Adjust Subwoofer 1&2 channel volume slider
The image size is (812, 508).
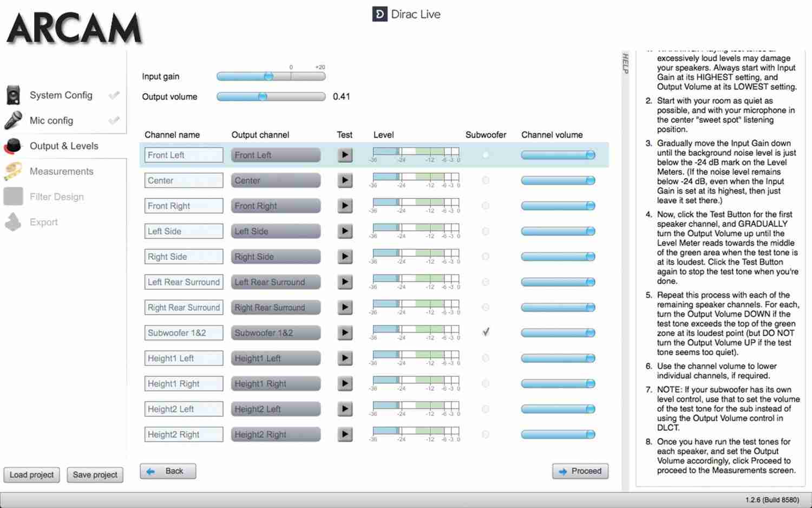click(558, 333)
